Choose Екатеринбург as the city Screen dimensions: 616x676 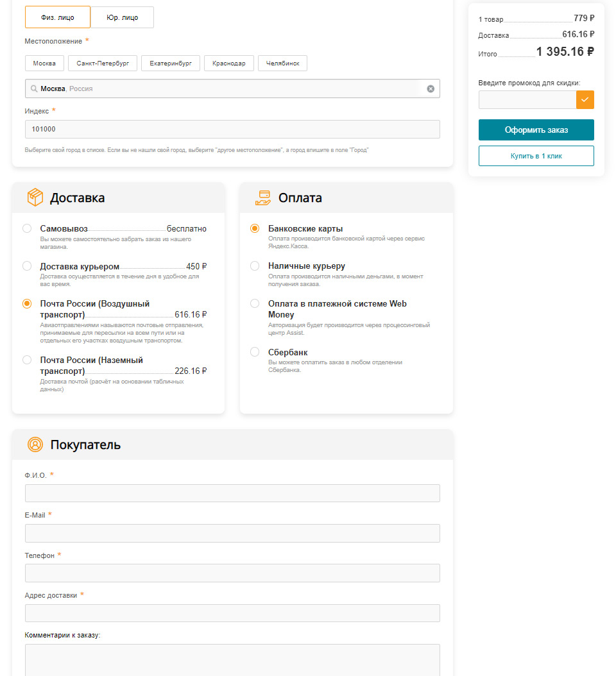pos(170,63)
